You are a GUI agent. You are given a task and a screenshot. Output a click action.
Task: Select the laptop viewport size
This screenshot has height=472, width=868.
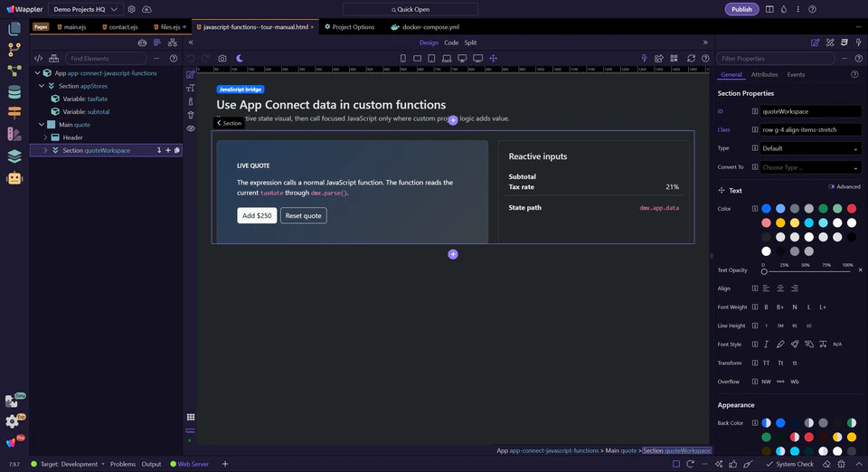click(447, 58)
